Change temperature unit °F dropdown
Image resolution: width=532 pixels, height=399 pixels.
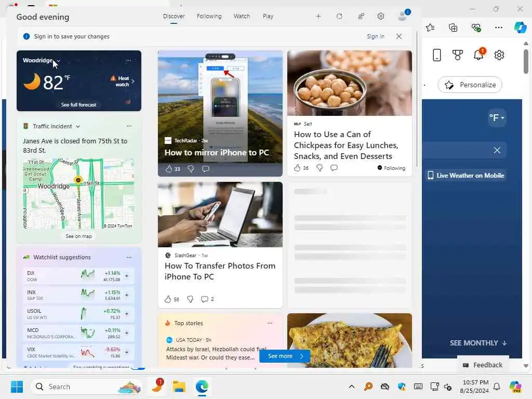[x=497, y=118]
